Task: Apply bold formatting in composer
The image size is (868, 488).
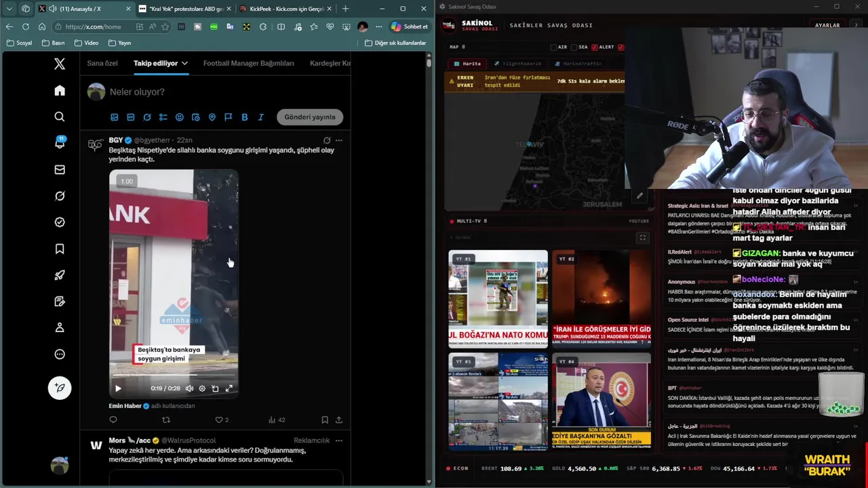Action: click(x=245, y=117)
